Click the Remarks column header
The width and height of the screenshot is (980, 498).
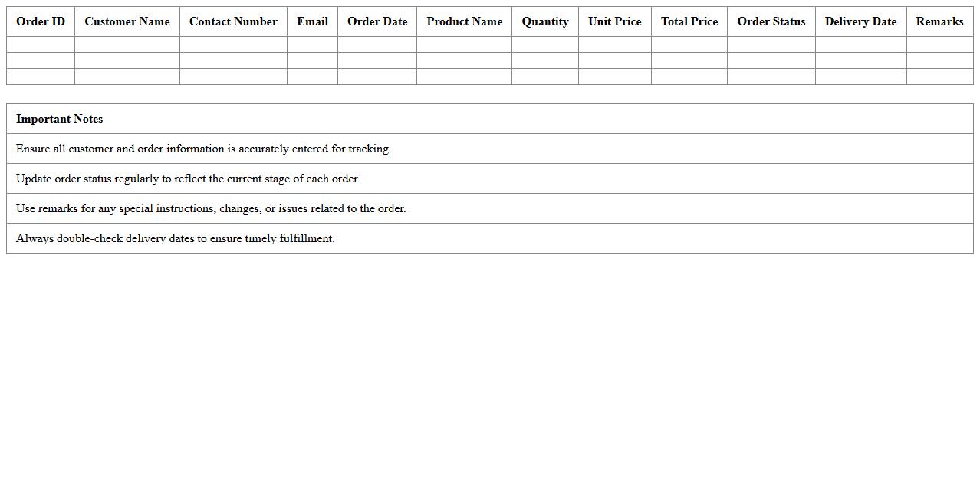coord(939,21)
